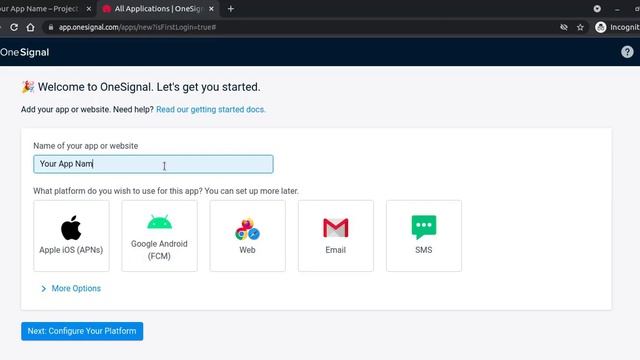Reload the page with the refresh icon
Viewport: 640px width, 360px height.
pyautogui.click(x=14, y=27)
